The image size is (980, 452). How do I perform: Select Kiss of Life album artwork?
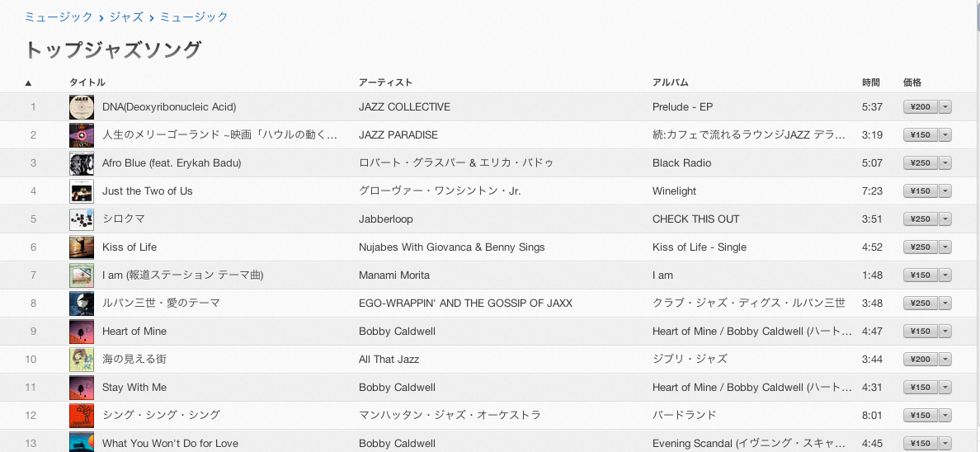[x=81, y=247]
